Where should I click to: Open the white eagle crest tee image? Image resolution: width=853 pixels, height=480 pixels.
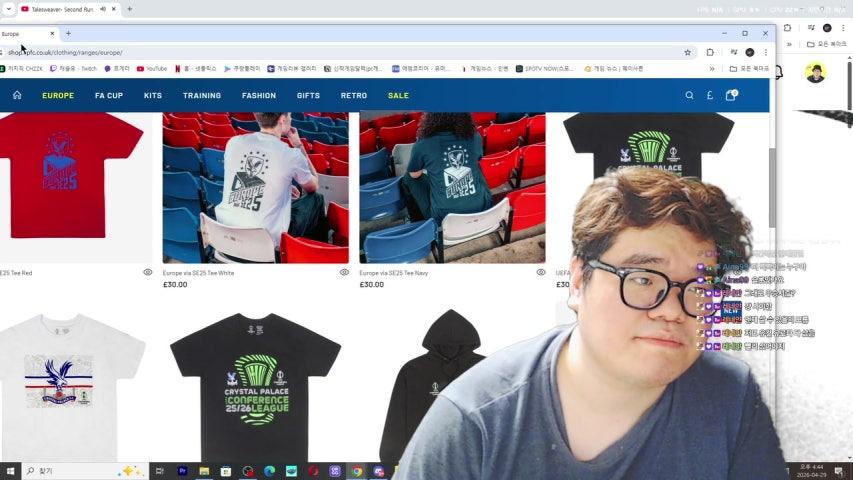(x=73, y=386)
